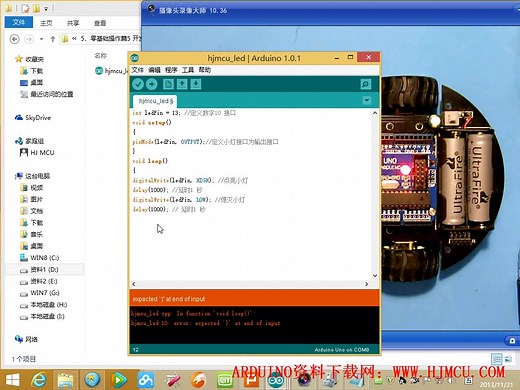Open the 文件 menu in Arduino
The image size is (520, 390).
(x=137, y=70)
